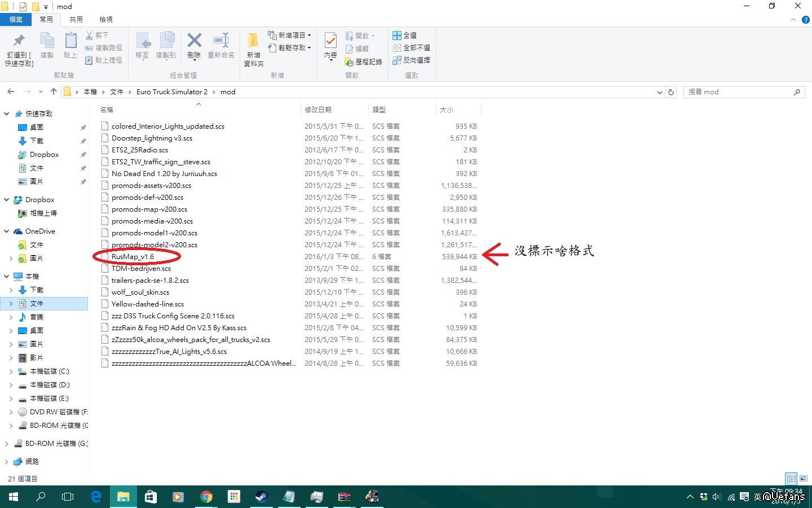The width and height of the screenshot is (812, 508).
Task: Switch to the Share ribbon tab
Action: 76,20
